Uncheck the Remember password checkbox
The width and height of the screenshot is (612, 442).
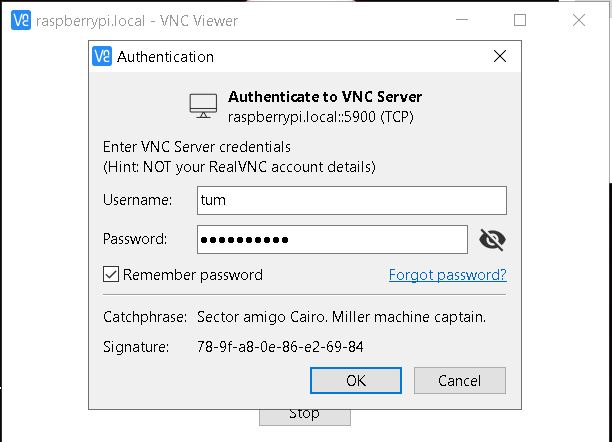click(111, 274)
